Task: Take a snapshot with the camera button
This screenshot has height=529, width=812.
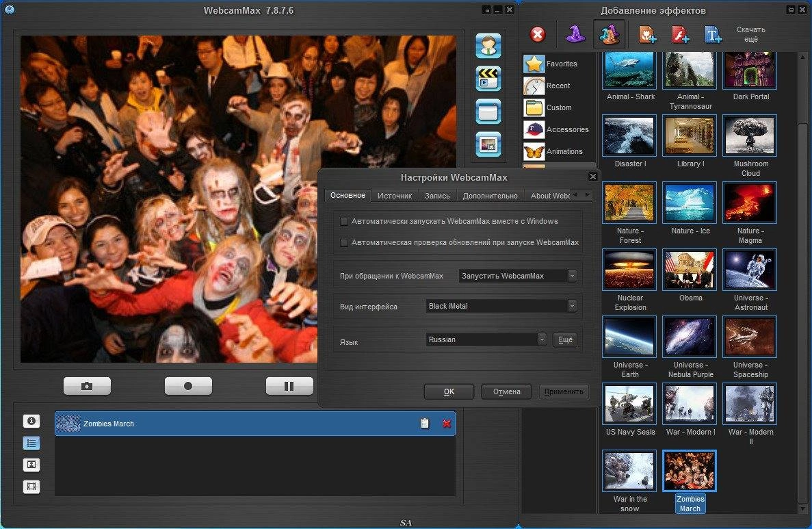Action: click(87, 386)
